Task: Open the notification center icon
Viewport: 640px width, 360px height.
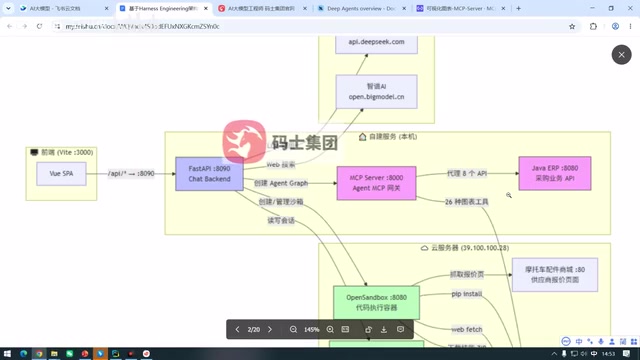Action: (x=627, y=353)
